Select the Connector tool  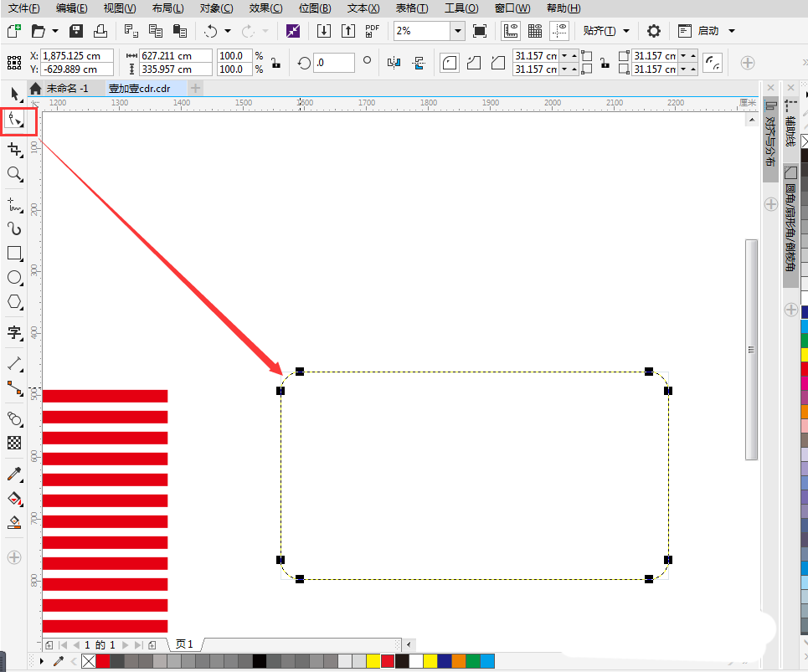tap(15, 388)
